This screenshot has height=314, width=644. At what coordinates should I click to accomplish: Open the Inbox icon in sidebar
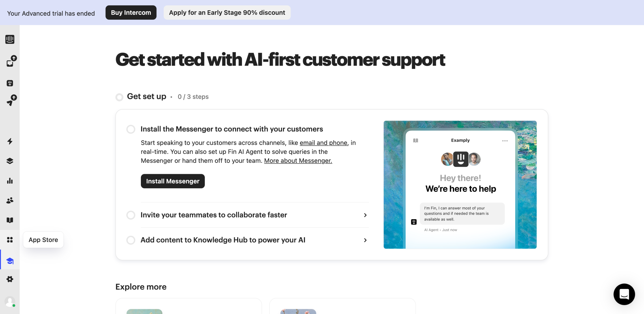point(10,63)
